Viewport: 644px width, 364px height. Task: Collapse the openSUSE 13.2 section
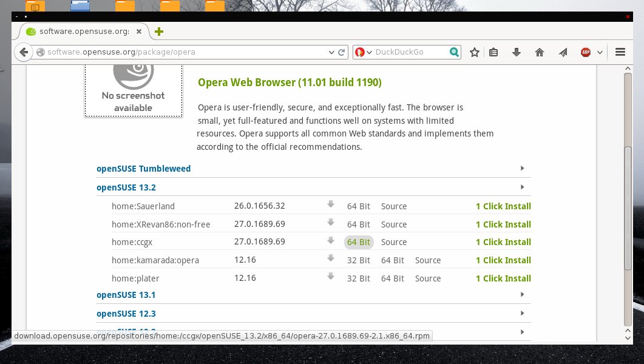coord(126,187)
